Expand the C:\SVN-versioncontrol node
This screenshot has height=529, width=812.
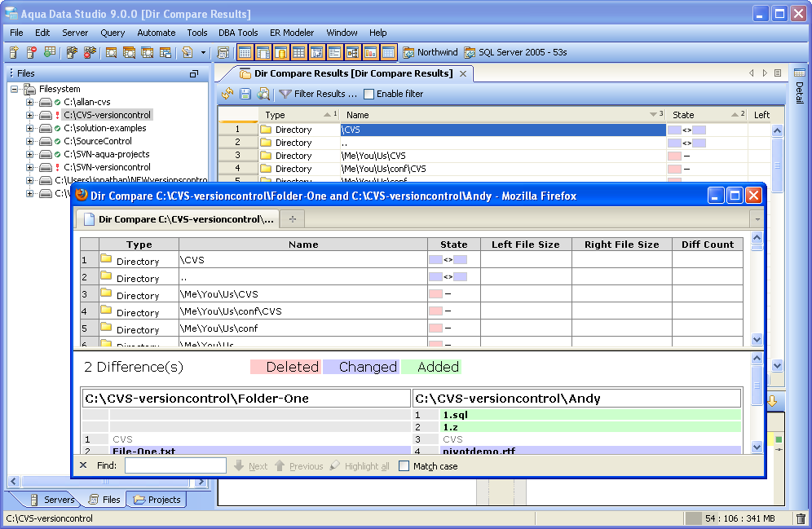coord(30,167)
